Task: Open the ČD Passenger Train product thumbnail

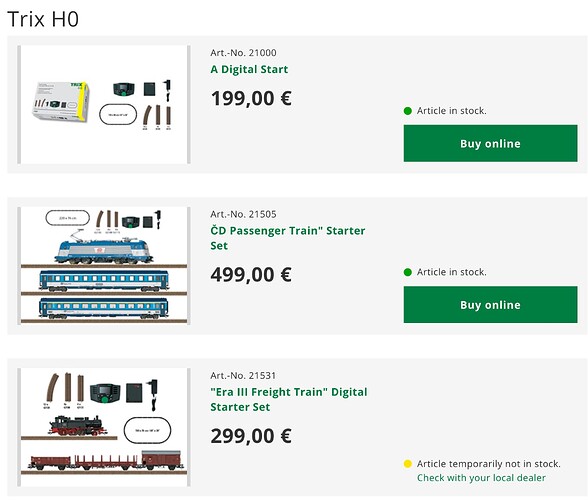Action: [104, 266]
